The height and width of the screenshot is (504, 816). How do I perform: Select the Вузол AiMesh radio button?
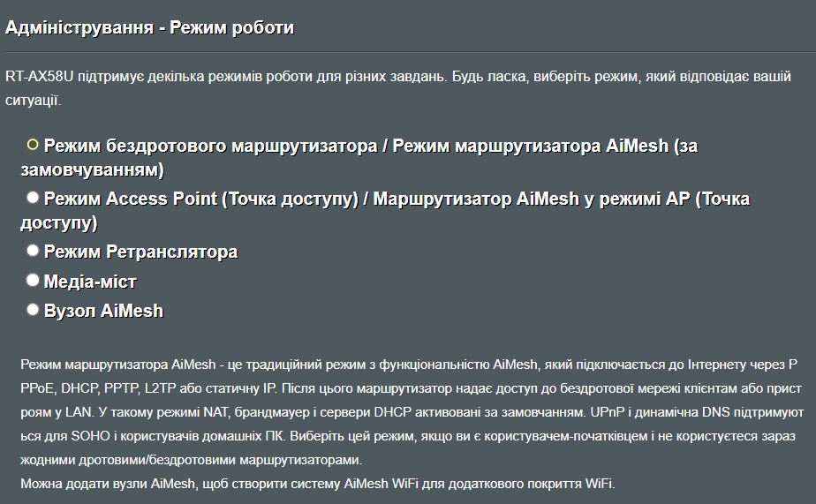33,309
